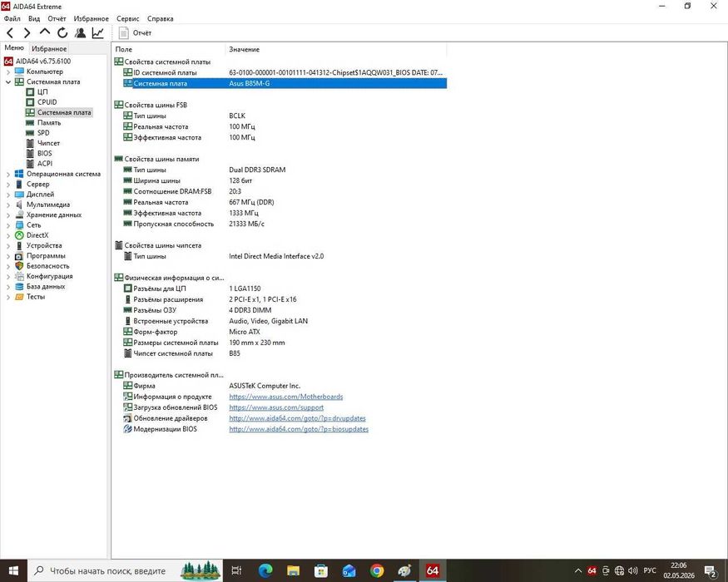This screenshot has height=582, width=728.
Task: Expand the DirectX tree node
Action: point(7,236)
